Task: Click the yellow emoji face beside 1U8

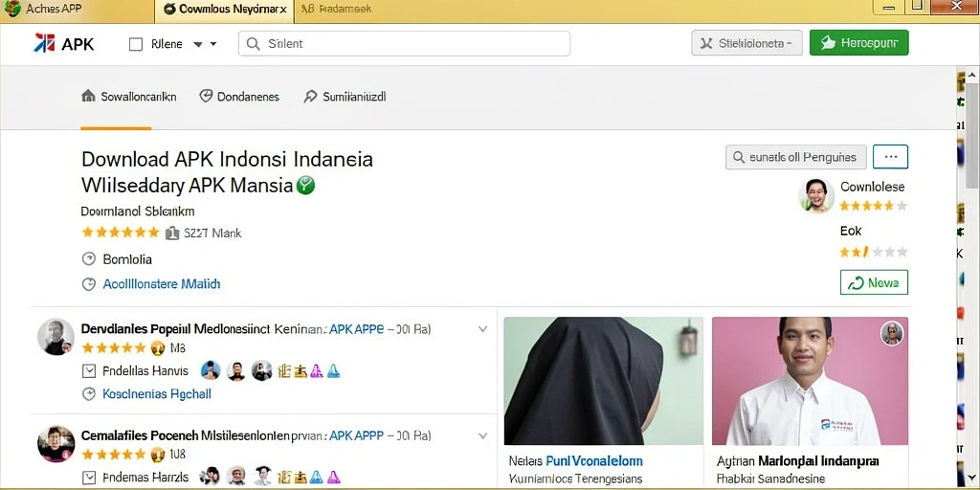Action: click(158, 455)
